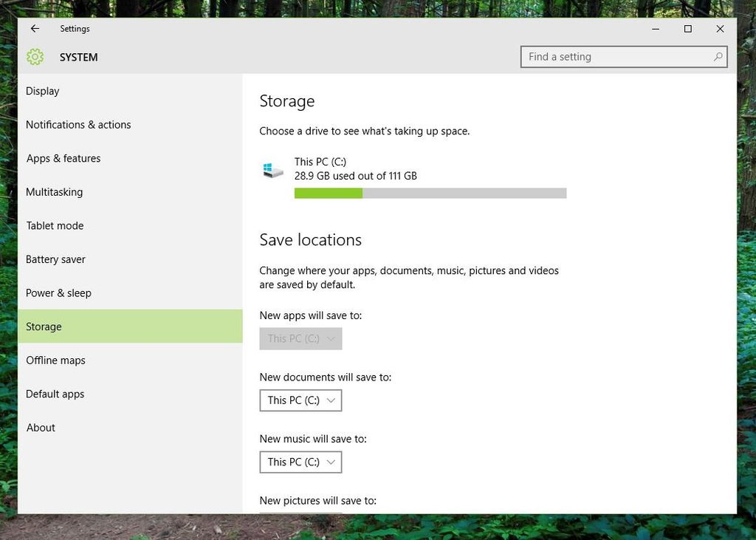The width and height of the screenshot is (756, 540).
Task: Click the C: drive storage usage bar
Action: coord(430,194)
